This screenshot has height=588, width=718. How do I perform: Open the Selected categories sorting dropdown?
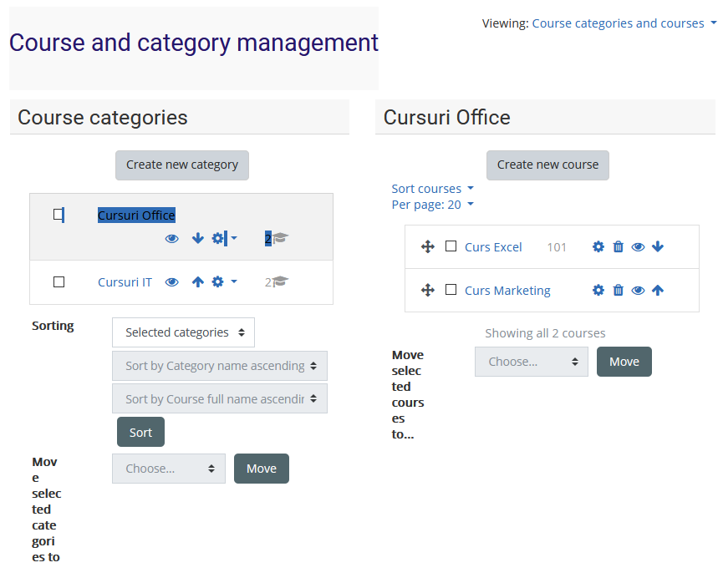(183, 332)
